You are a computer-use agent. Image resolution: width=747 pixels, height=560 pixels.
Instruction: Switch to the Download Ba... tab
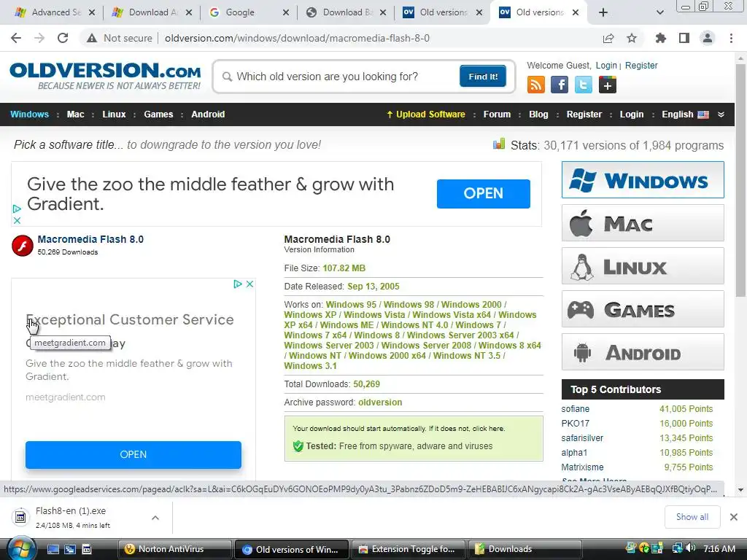coord(347,12)
